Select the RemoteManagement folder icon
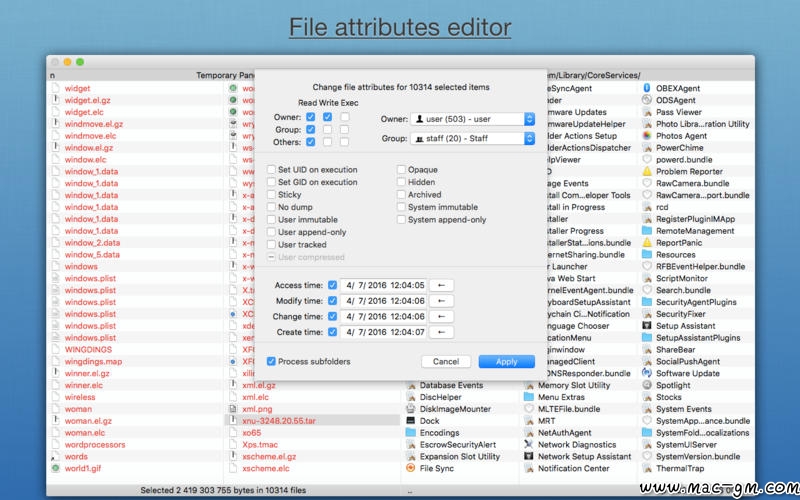 pos(647,231)
